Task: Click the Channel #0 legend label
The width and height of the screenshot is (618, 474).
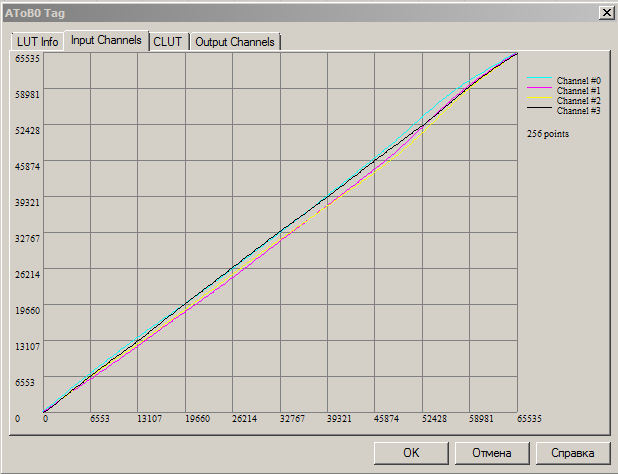Action: click(578, 80)
